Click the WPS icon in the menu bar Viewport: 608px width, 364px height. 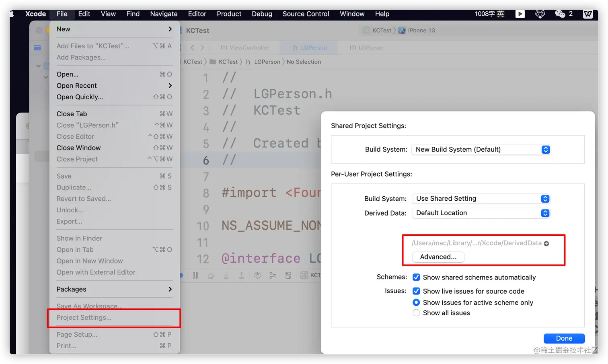coord(588,14)
